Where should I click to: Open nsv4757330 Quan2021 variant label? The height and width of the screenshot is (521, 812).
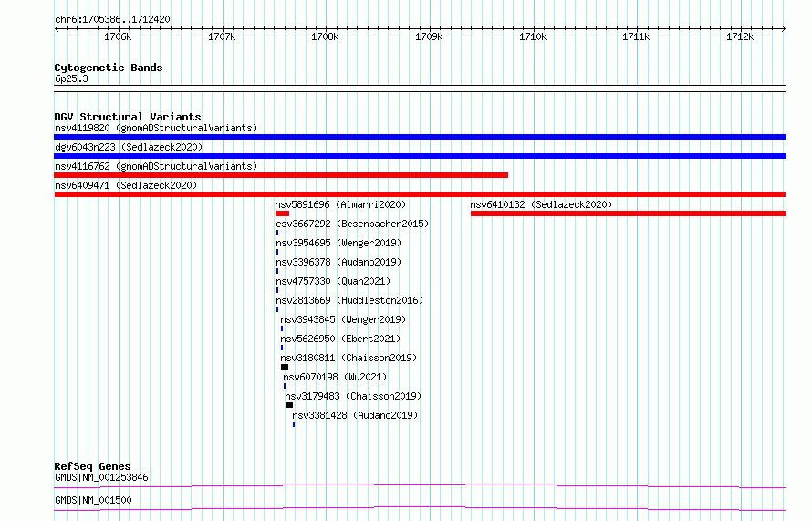(x=333, y=281)
